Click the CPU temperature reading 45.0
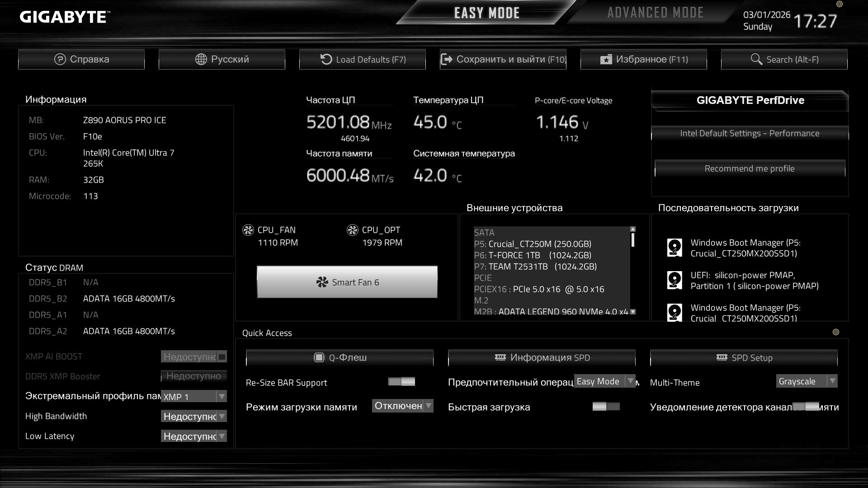This screenshot has height=488, width=868. (x=430, y=122)
